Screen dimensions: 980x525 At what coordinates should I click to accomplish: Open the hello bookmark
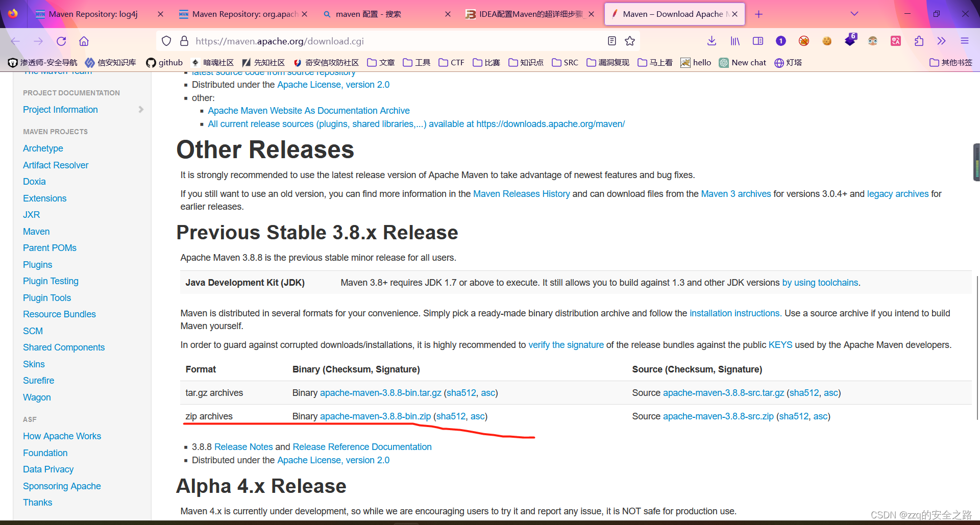click(696, 63)
